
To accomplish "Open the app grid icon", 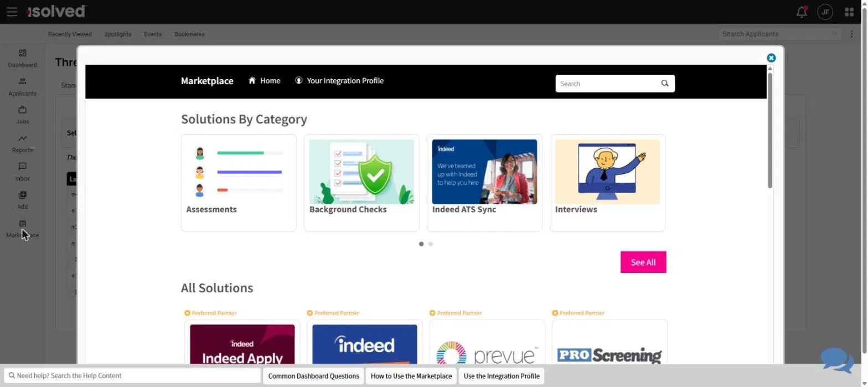I will pos(849,12).
